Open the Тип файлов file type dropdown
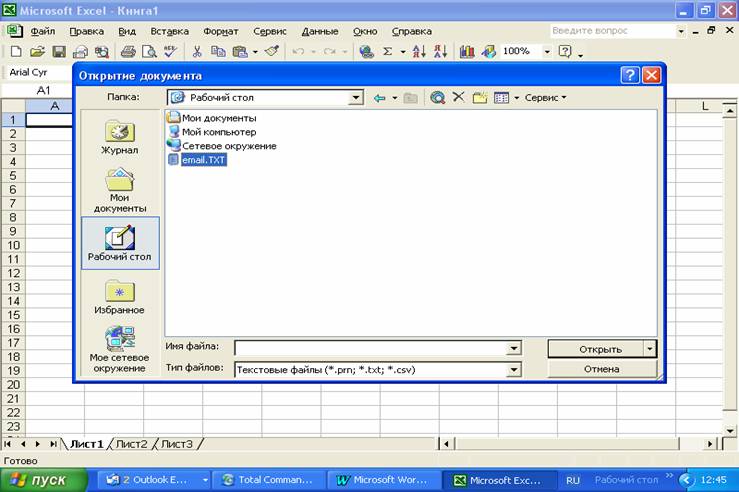This screenshot has width=739, height=492. [x=514, y=369]
